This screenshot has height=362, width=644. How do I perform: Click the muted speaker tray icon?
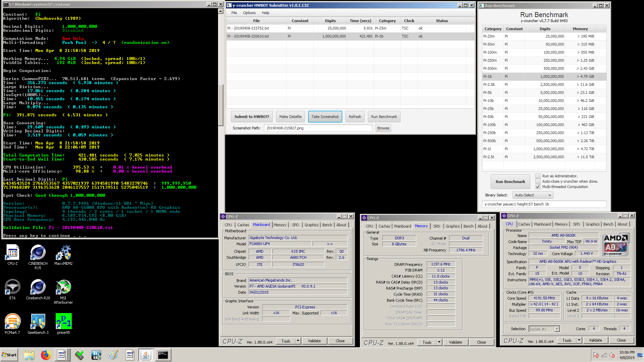[612, 355]
